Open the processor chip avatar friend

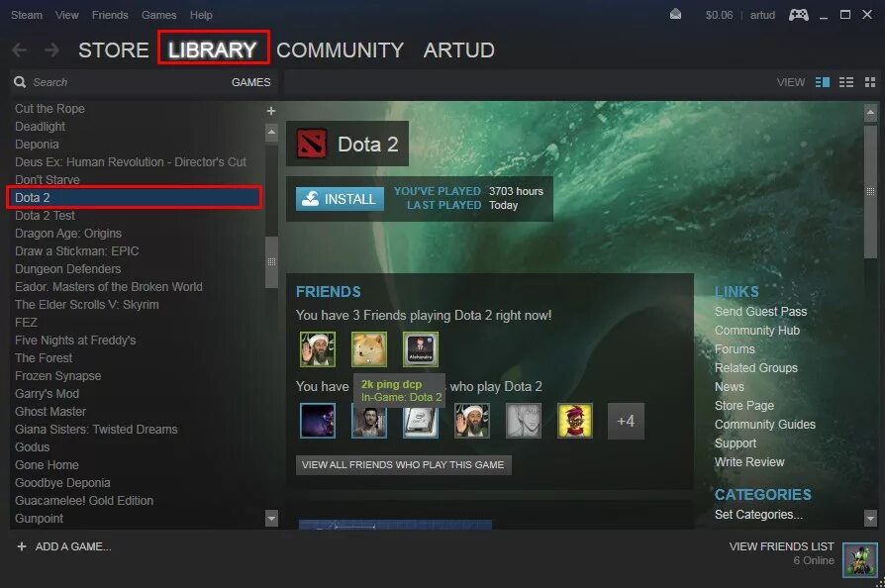[421, 421]
